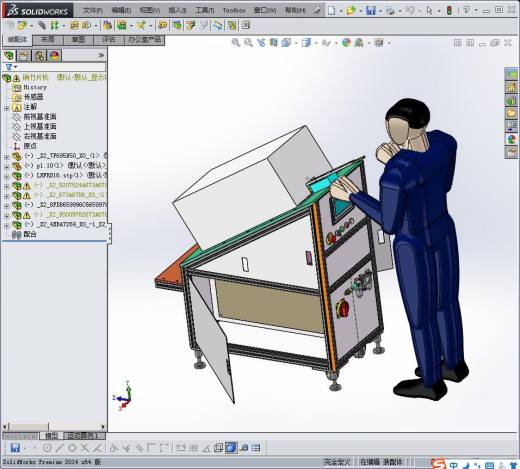The height and width of the screenshot is (469, 520).
Task: Click the View Orientation cube icon
Action: click(x=286, y=43)
